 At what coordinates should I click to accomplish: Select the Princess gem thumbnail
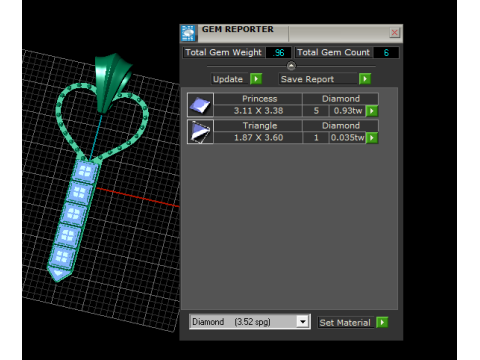point(200,105)
